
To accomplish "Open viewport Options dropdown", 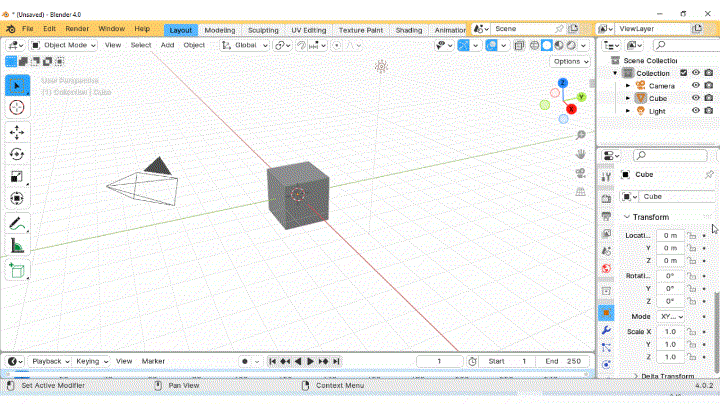I will (x=570, y=62).
